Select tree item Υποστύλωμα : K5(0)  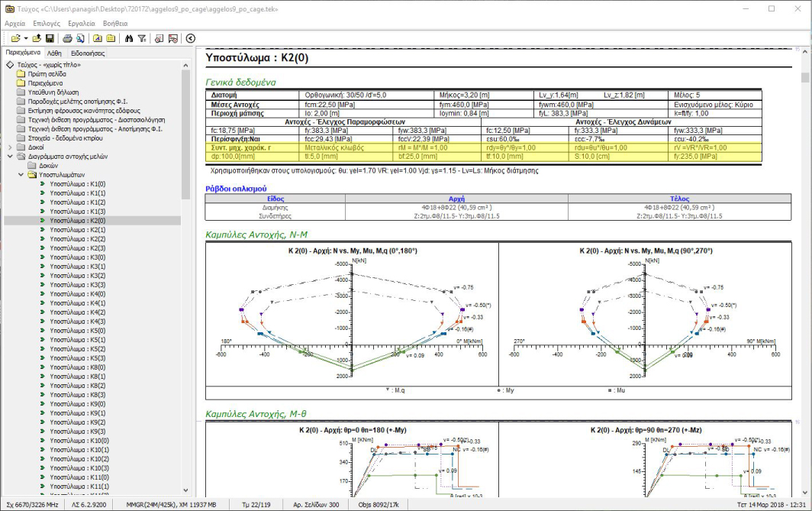tap(77, 330)
